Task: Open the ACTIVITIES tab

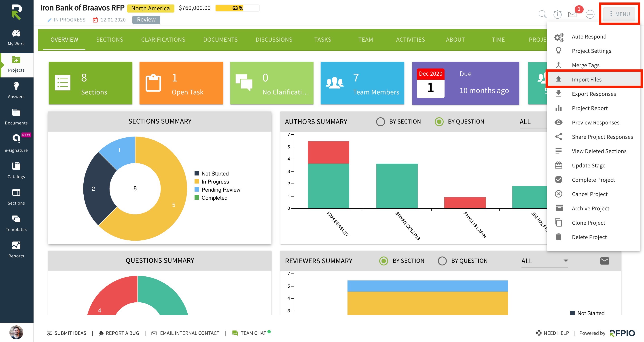Action: (x=410, y=40)
